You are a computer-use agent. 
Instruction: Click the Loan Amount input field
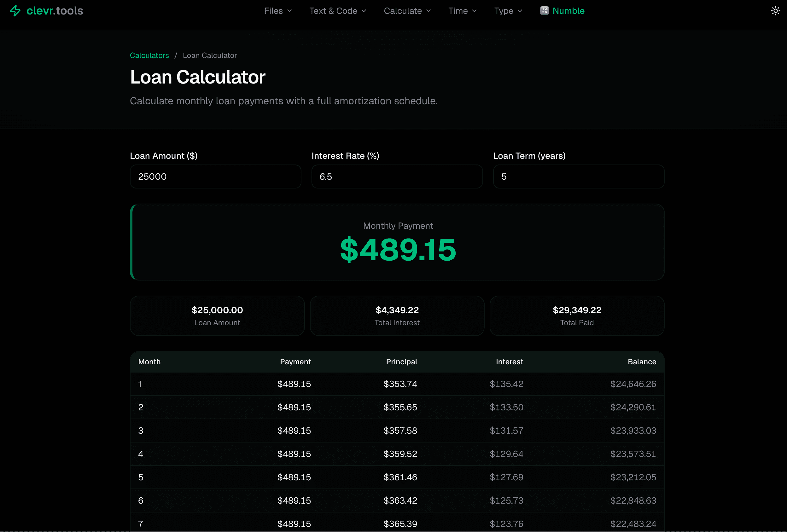point(215,176)
